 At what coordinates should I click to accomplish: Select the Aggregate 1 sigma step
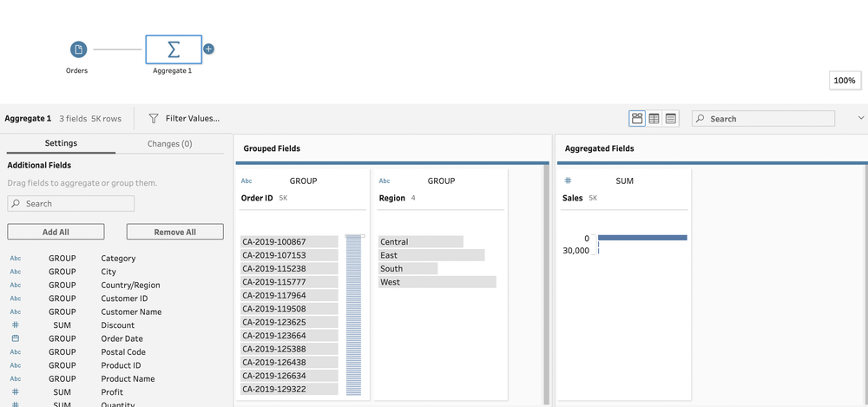point(174,49)
